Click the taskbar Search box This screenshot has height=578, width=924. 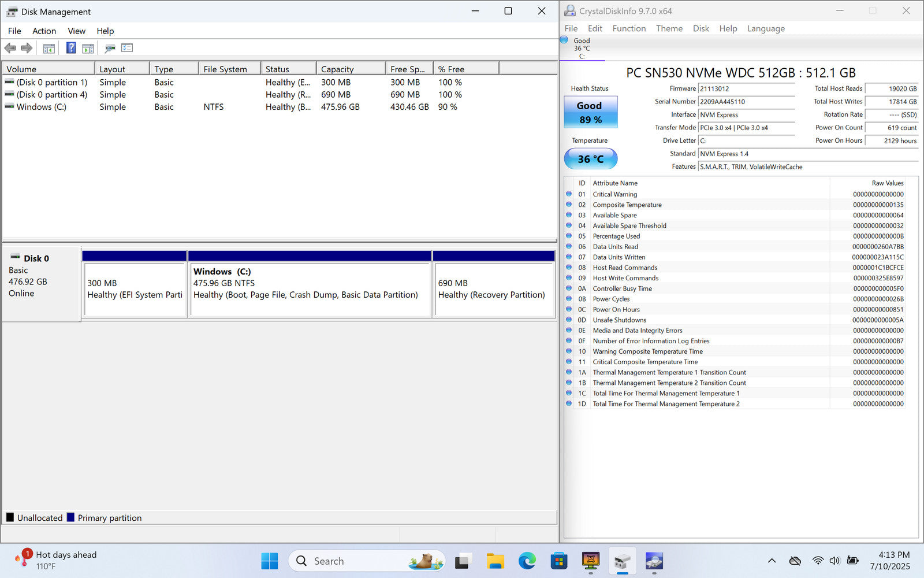pos(367,561)
